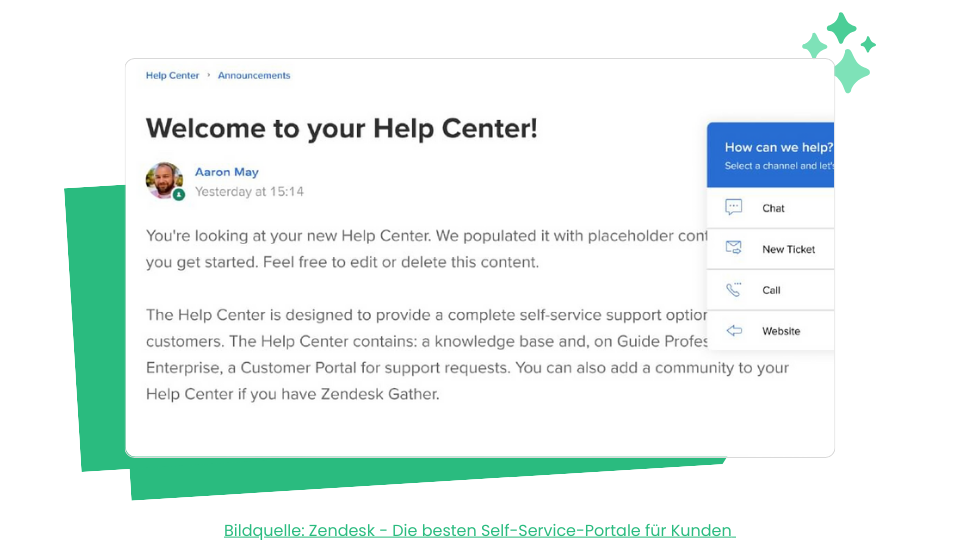Open the Bildquelle Zendesk source link
The image size is (960, 540).
479,530
